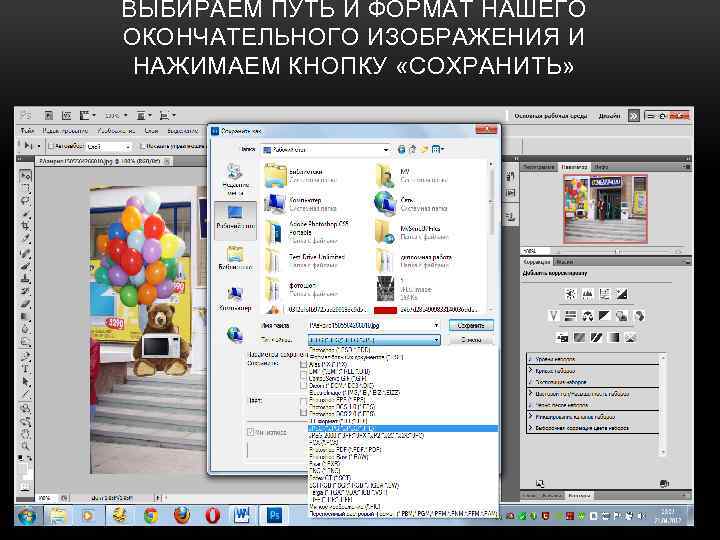Add a Curves adjustment
Image resolution: width=720 pixels, height=540 pixels.
coord(604,294)
